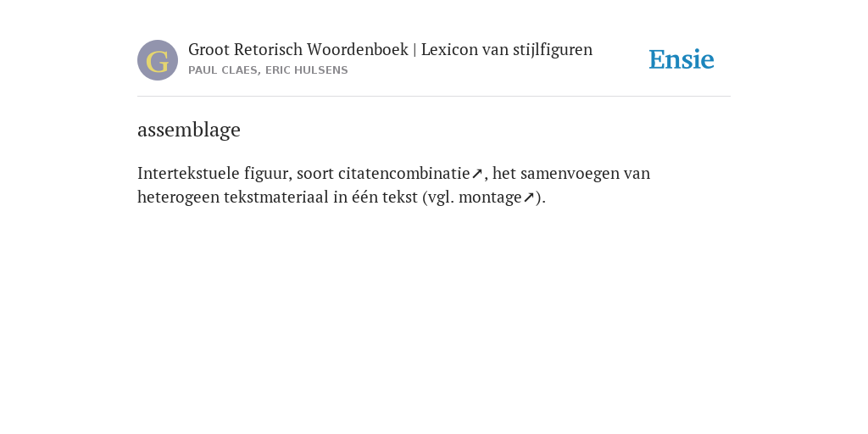Open the Groot Retorisch Woordenboek title
Screen dimensions: 868x434
pyautogui.click(x=298, y=50)
